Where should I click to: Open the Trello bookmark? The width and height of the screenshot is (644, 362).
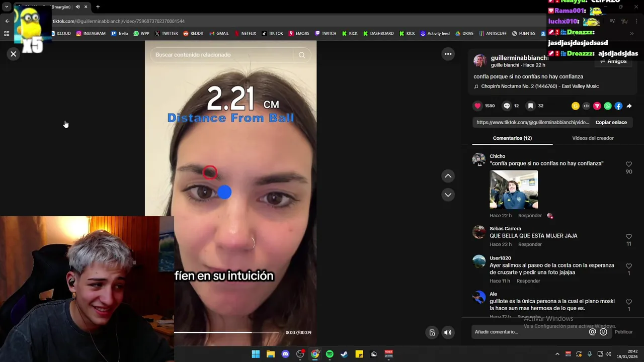(x=119, y=34)
